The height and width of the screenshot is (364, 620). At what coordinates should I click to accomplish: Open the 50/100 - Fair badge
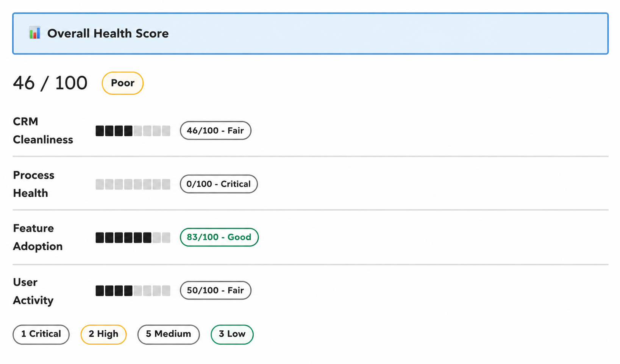(216, 290)
